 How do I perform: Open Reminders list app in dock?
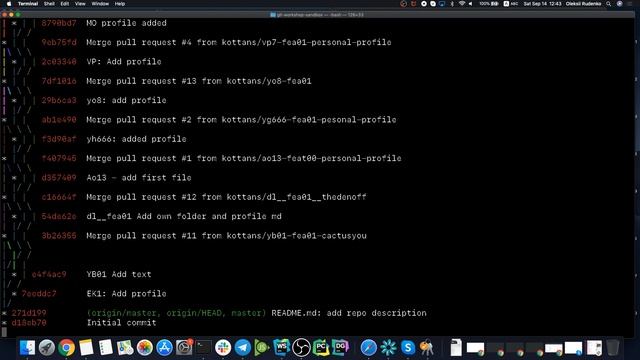[x=106, y=348]
